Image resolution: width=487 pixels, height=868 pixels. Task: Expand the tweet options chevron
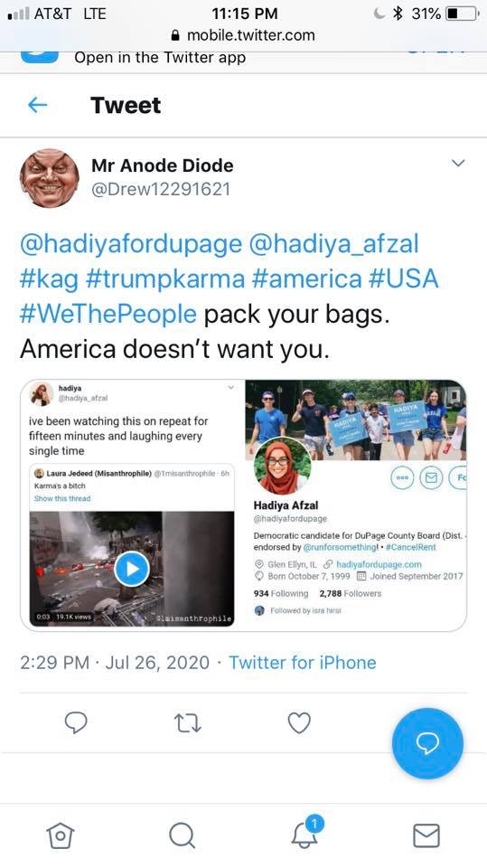pos(458,164)
